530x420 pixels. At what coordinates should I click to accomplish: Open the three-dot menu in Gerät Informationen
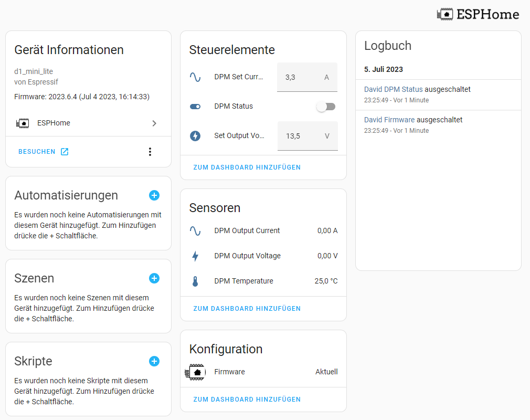pyautogui.click(x=150, y=152)
